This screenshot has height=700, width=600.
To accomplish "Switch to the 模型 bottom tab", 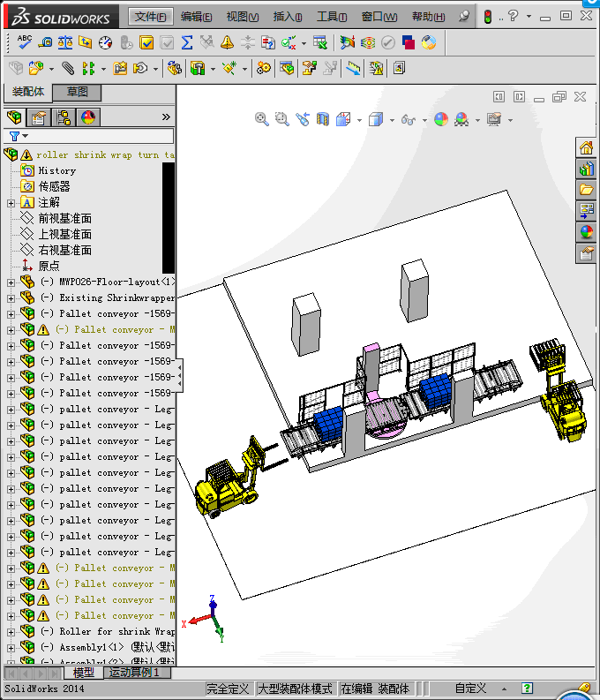I will pos(84,673).
